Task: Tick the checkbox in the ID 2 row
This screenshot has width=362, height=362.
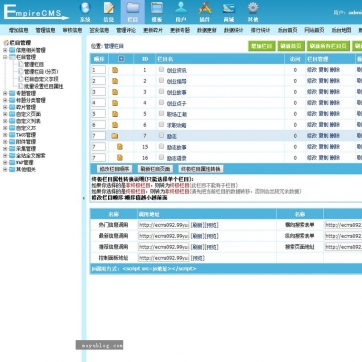Action: point(161,80)
